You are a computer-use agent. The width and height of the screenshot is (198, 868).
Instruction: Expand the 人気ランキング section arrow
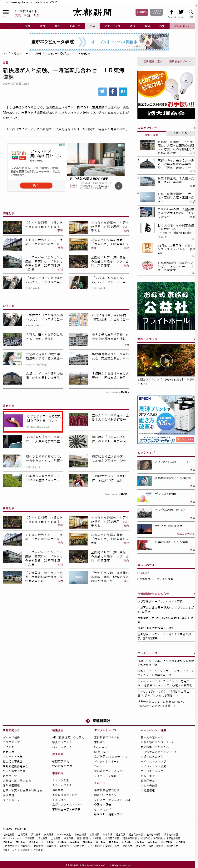pyautogui.click(x=194, y=128)
